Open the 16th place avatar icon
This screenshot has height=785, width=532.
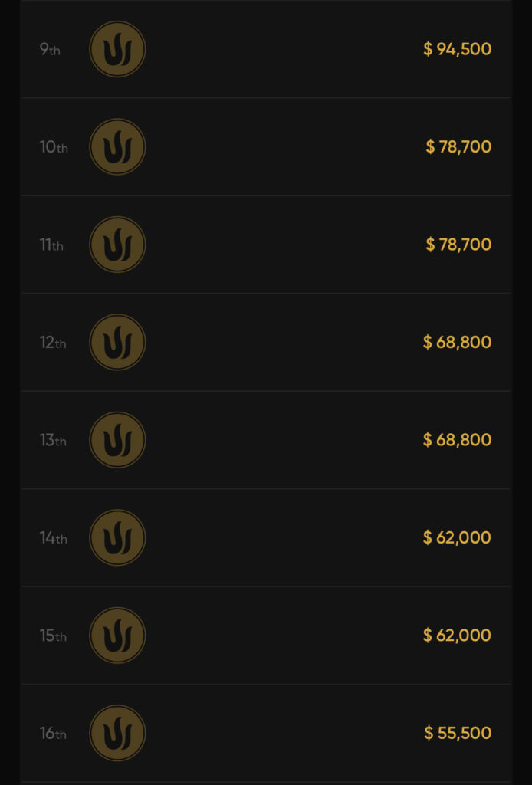pyautogui.click(x=117, y=733)
